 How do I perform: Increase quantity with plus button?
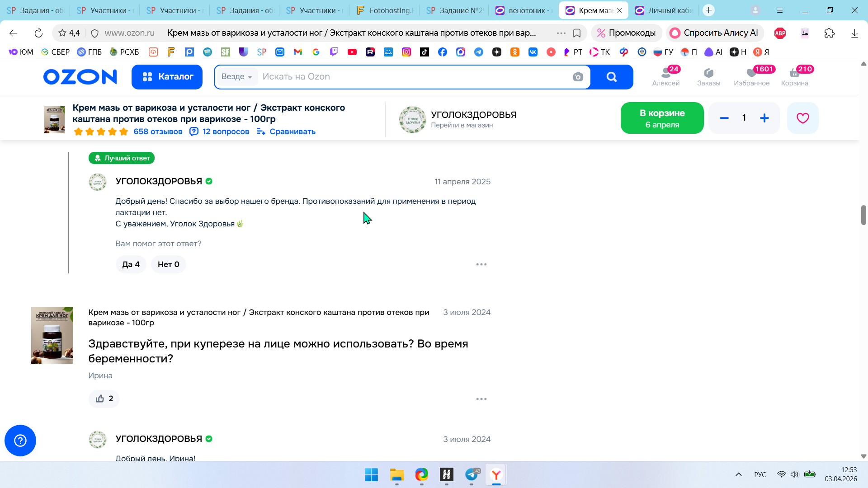click(764, 118)
